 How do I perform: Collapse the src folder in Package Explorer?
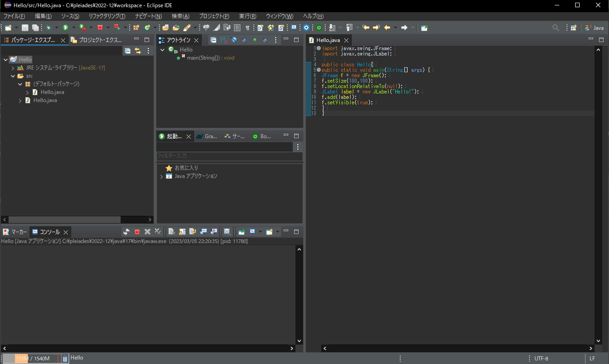pos(13,76)
